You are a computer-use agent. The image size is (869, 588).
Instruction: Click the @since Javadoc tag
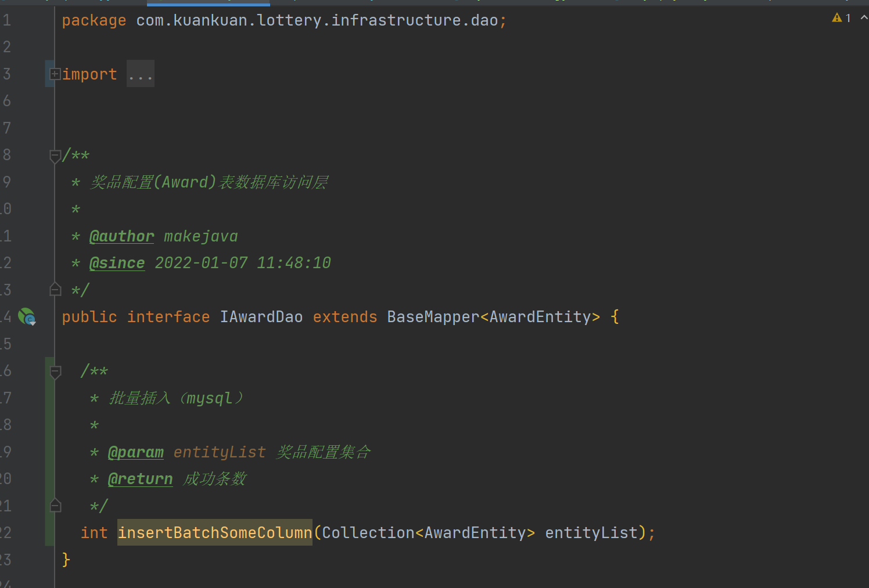pos(117,263)
